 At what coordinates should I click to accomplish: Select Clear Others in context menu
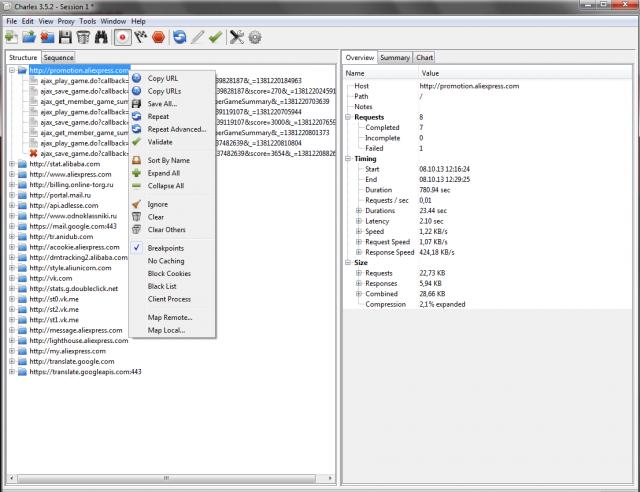tap(172, 229)
